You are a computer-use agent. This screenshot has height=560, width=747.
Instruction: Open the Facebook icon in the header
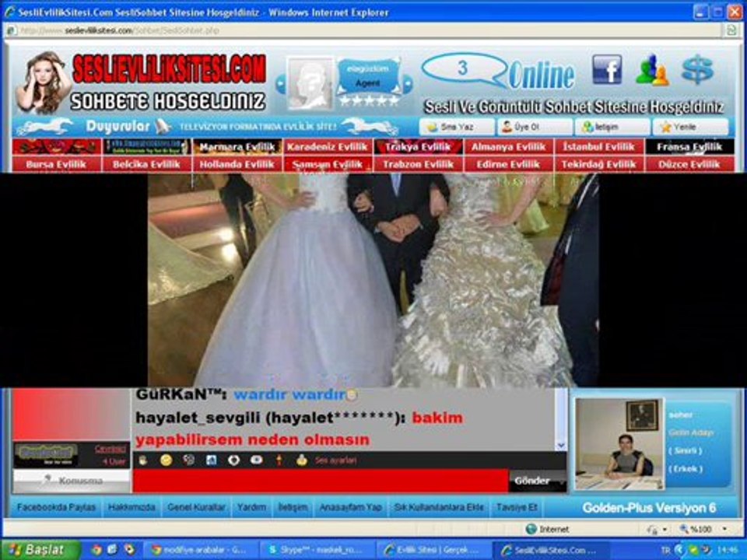(x=606, y=69)
